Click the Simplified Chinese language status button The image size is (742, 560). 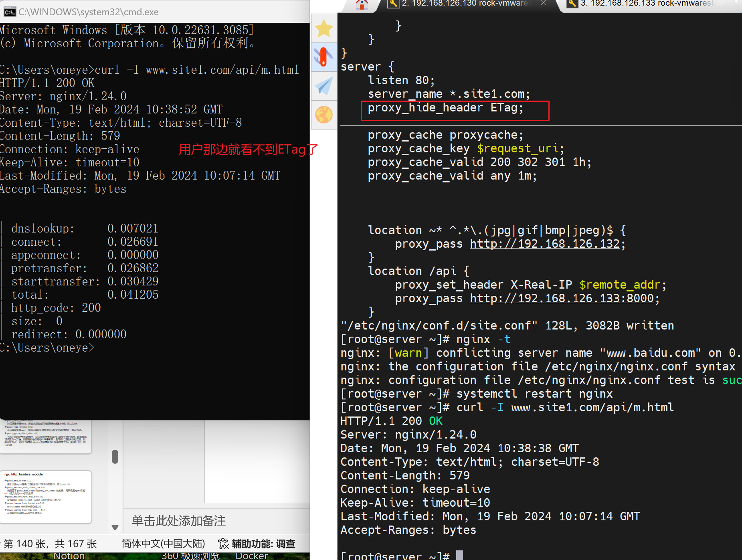163,544
